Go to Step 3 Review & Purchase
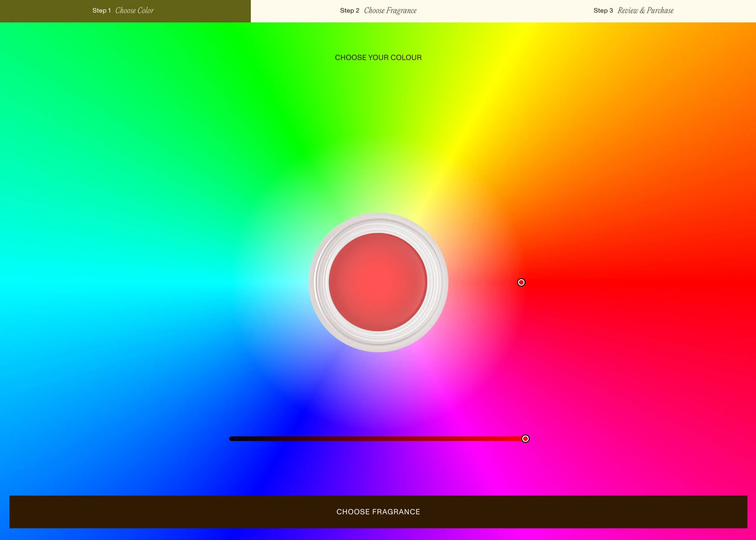756x540 pixels. [x=633, y=11]
